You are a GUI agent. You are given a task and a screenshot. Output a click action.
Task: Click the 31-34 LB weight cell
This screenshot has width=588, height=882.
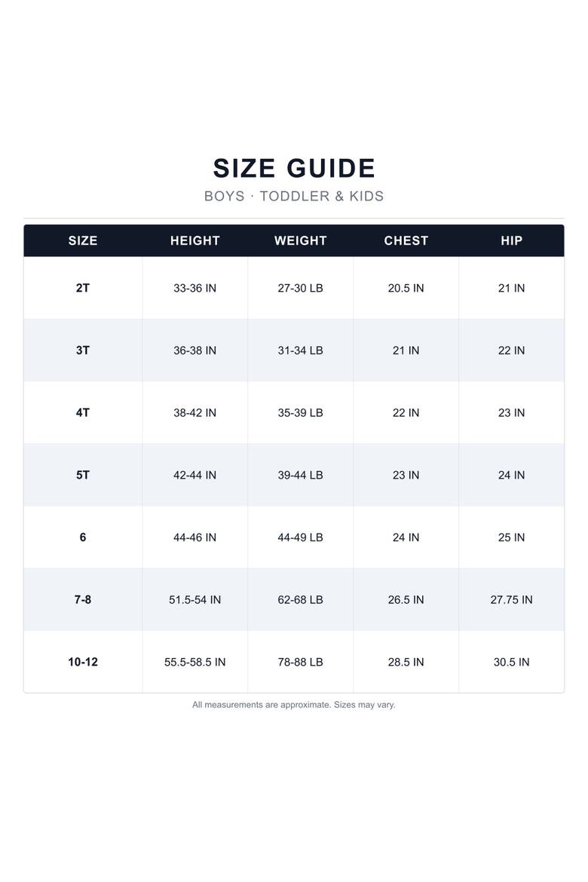pyautogui.click(x=301, y=351)
